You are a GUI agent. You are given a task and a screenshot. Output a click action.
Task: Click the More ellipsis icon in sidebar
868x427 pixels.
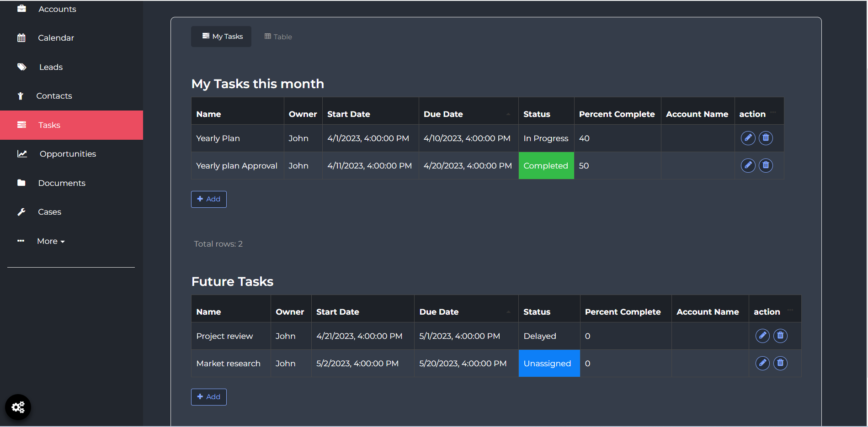coord(21,241)
